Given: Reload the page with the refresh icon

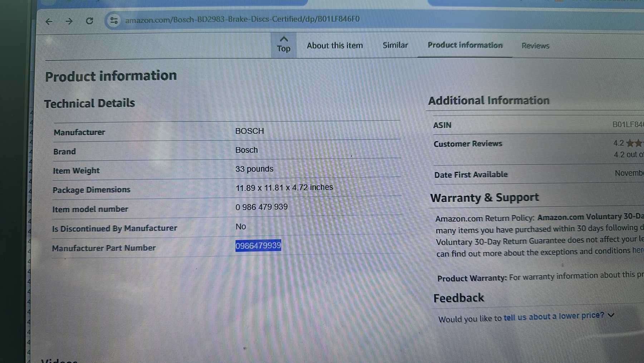Looking at the screenshot, I should (89, 21).
